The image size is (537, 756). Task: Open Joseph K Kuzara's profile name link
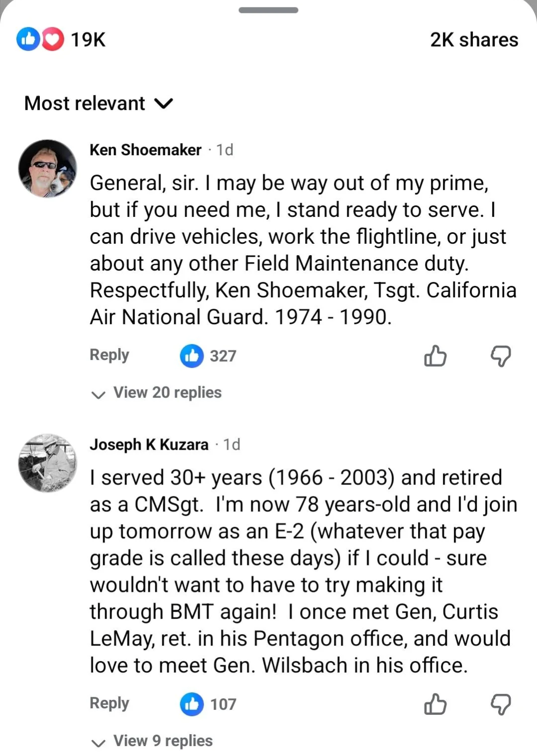(149, 444)
